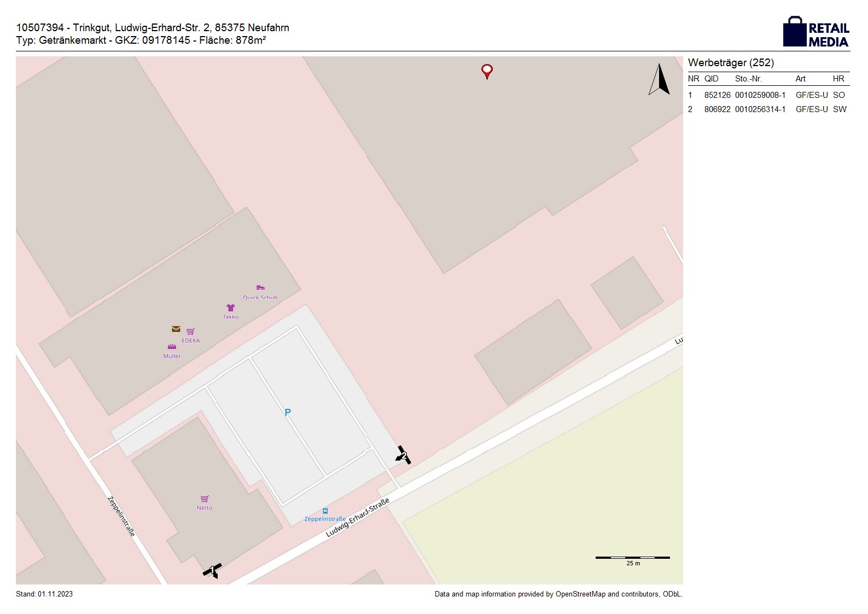Select table row with QID 852126
The width and height of the screenshot is (868, 614).
pos(768,95)
